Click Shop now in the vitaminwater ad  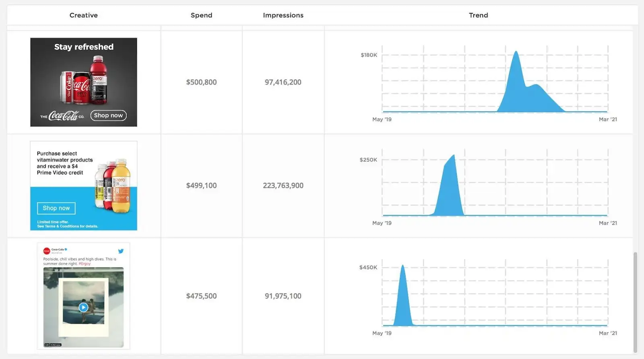tap(56, 208)
